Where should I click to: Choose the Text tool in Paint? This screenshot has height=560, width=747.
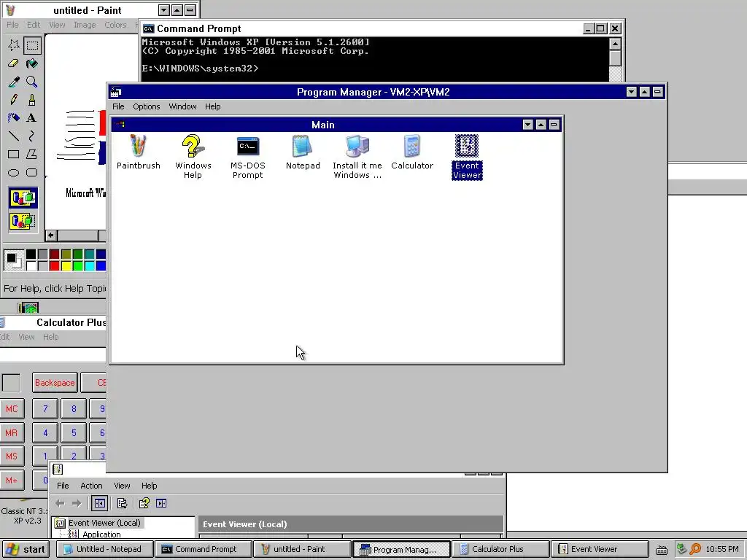coord(32,117)
